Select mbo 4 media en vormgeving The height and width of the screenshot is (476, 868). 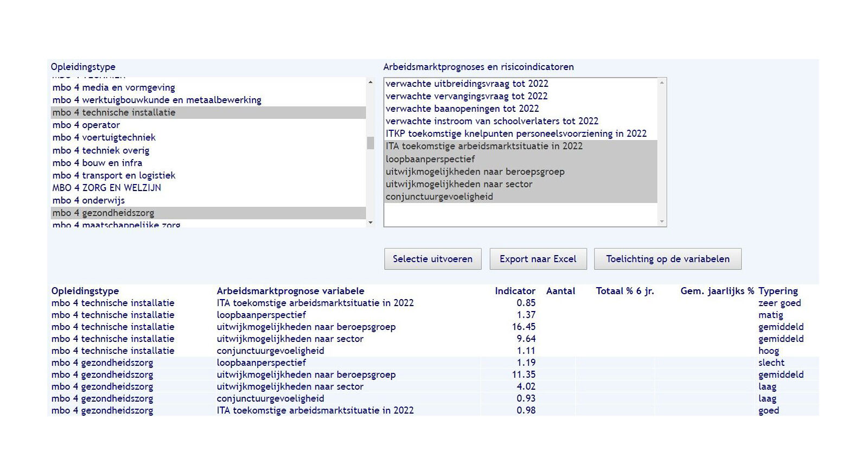pyautogui.click(x=114, y=87)
